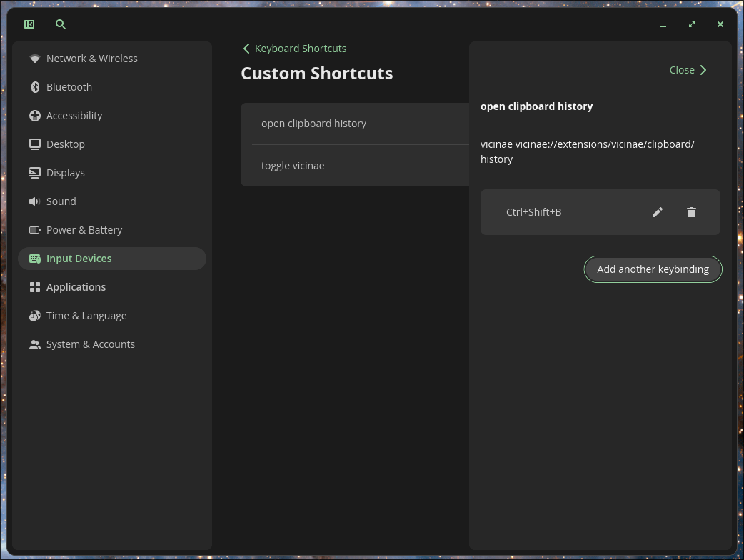The width and height of the screenshot is (744, 560).
Task: Close the shortcut details panel
Action: click(688, 70)
